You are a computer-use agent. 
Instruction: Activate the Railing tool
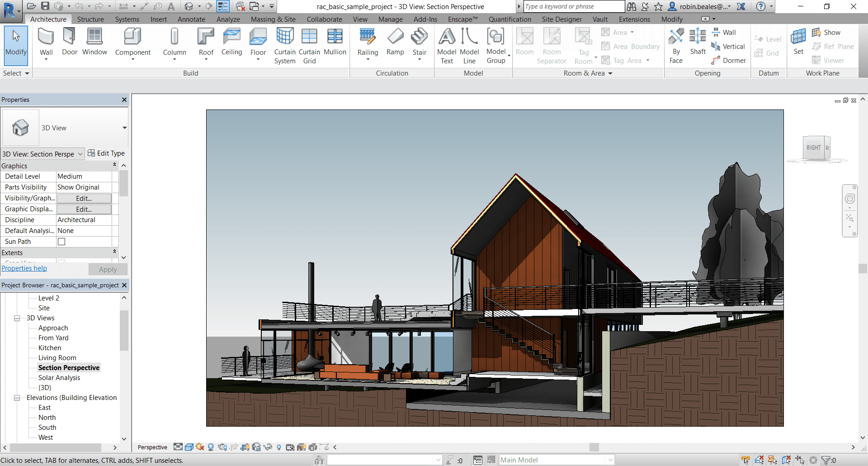368,41
